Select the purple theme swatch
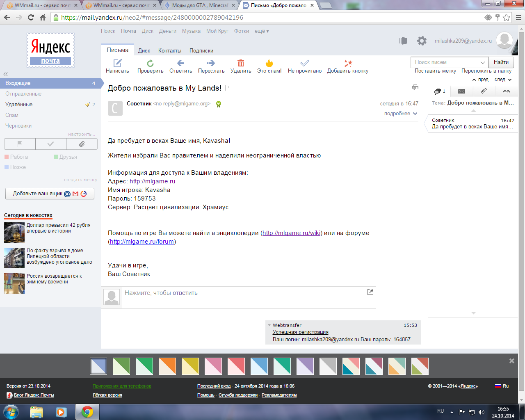Image resolution: width=525 pixels, height=420 pixels. tap(305, 366)
